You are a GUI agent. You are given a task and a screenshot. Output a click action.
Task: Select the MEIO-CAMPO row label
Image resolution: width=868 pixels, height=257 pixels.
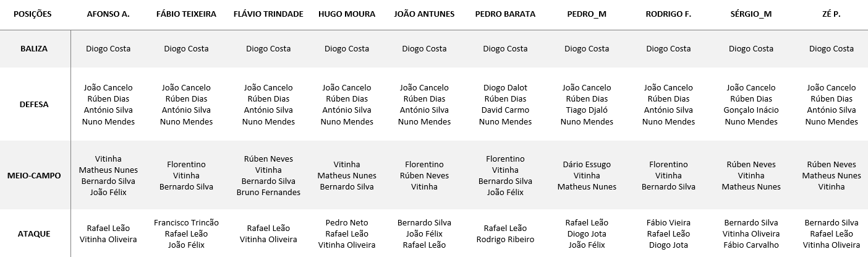pyautogui.click(x=35, y=175)
